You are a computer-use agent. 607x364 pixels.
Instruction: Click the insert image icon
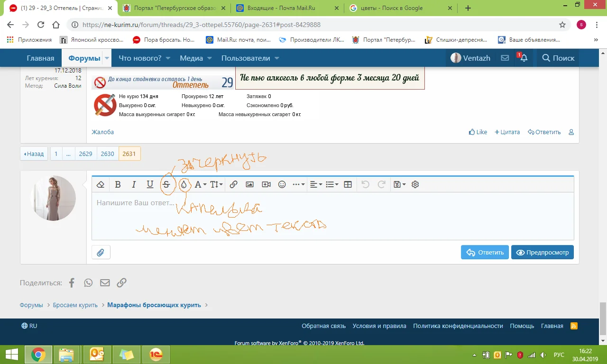[249, 184]
